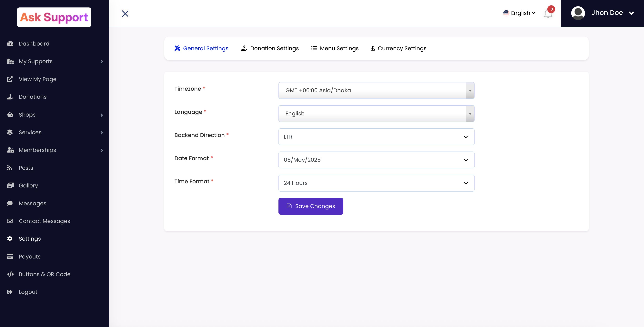The width and height of the screenshot is (644, 327).
Task: Switch to Currency Settings tab
Action: click(x=398, y=48)
